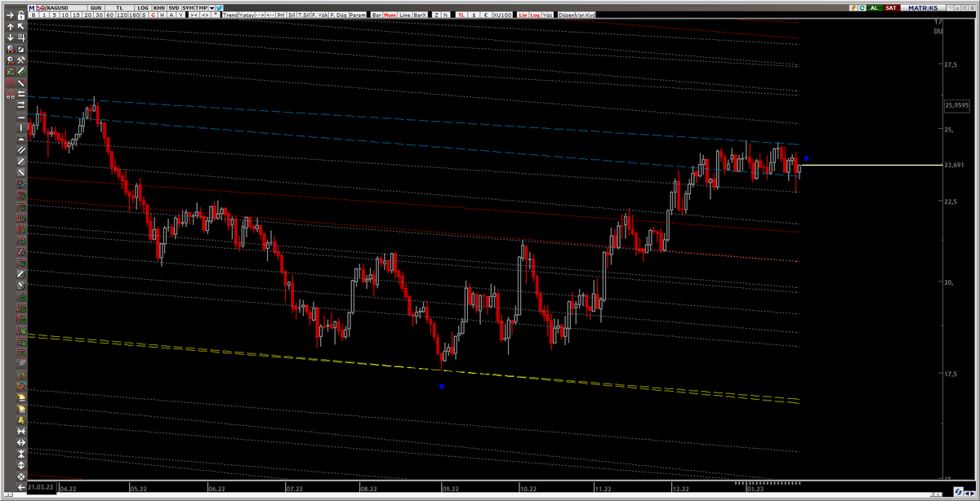Click the Yatay horizontal line button
Image resolution: width=980 pixels, height=501 pixels.
(x=247, y=15)
